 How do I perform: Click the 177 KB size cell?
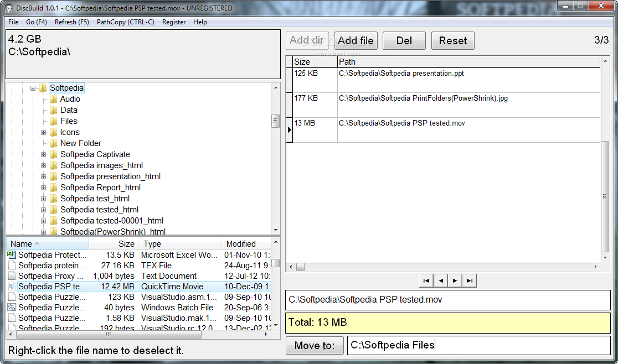(315, 105)
